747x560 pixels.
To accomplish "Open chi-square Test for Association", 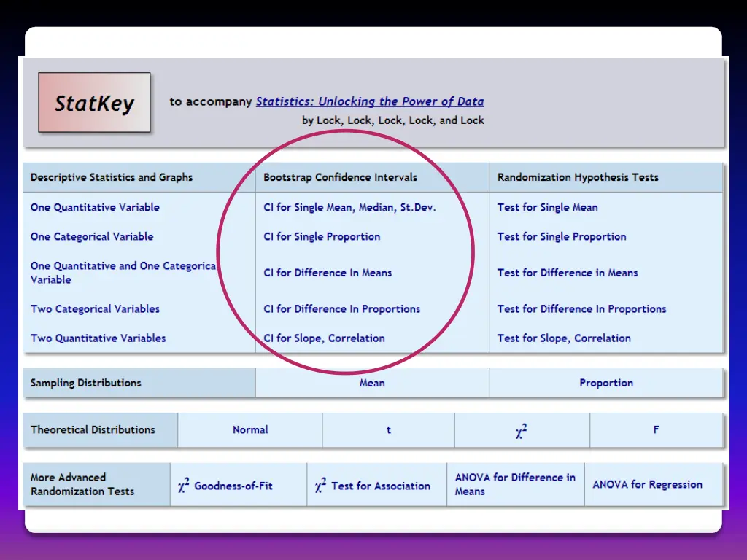I will (x=373, y=485).
